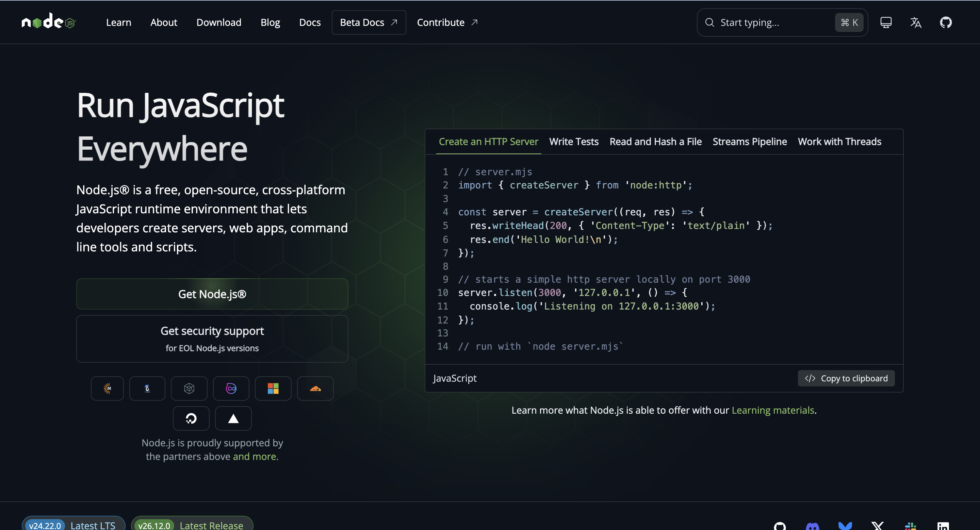980x530 pixels.
Task: Open the language selector icon
Action: click(916, 22)
